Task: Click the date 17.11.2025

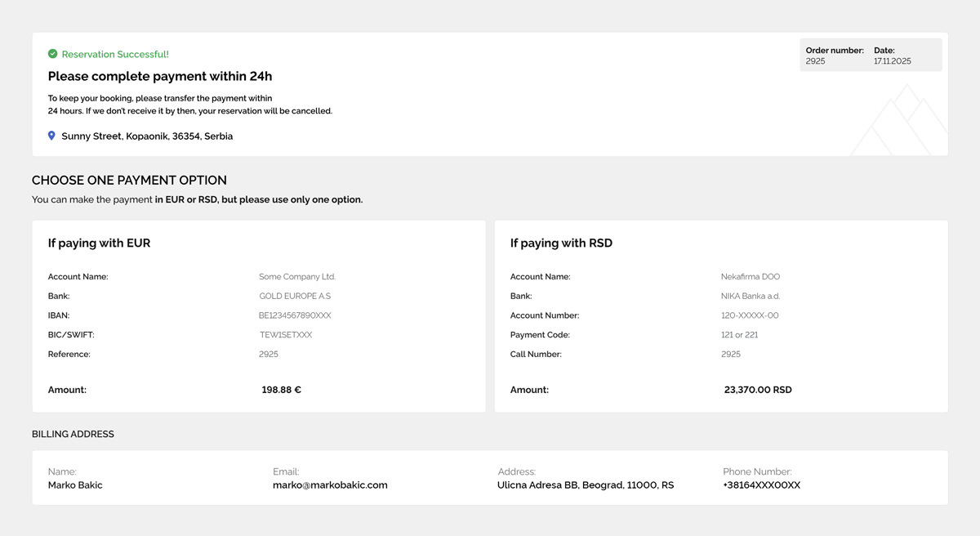Action: (892, 61)
